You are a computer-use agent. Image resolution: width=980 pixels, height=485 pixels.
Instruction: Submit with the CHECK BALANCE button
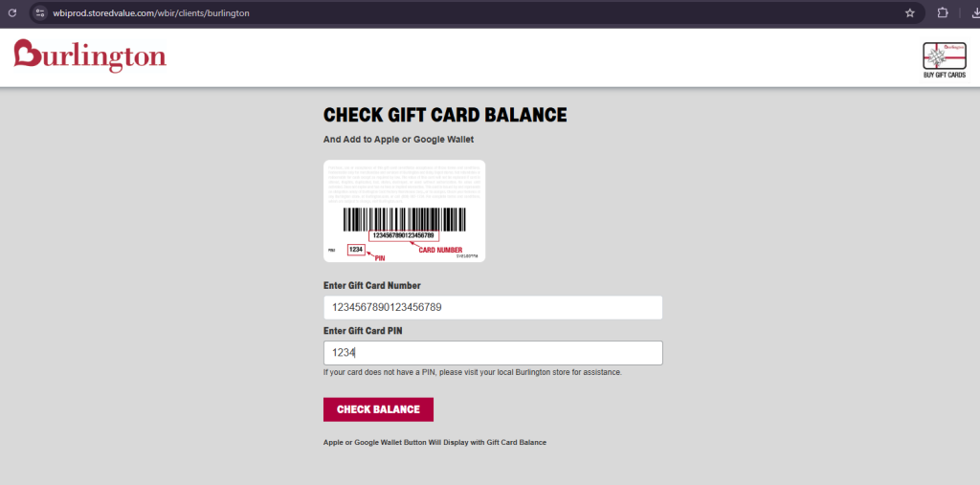coord(378,409)
